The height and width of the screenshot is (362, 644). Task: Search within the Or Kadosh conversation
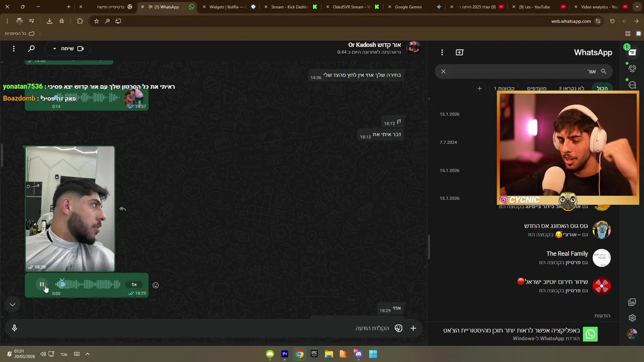[x=31, y=48]
